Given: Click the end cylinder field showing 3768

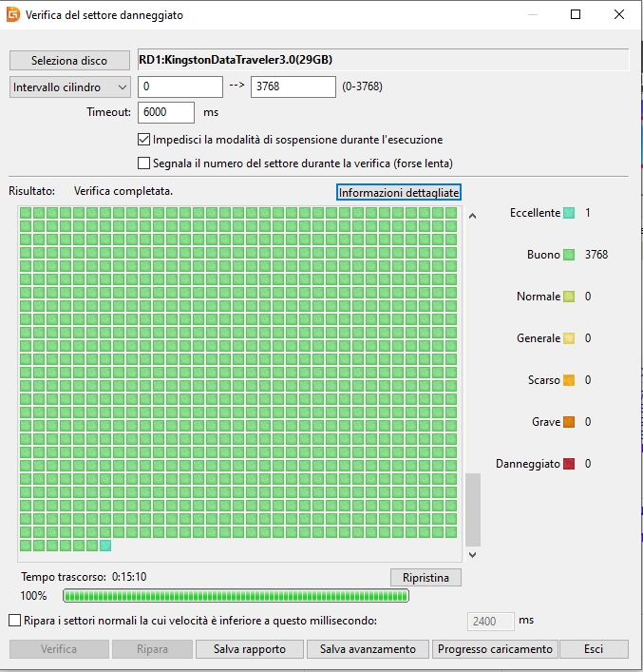Looking at the screenshot, I should (x=293, y=86).
